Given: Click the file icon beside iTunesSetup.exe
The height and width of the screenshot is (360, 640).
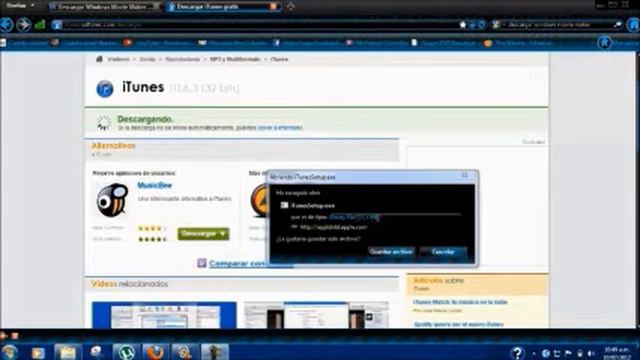Looking at the screenshot, I should pyautogui.click(x=284, y=205).
